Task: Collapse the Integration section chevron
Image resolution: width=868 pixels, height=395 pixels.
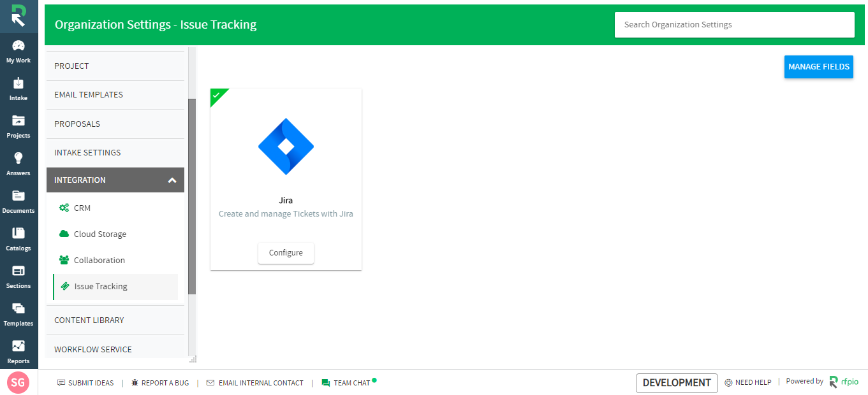Action: [x=172, y=180]
